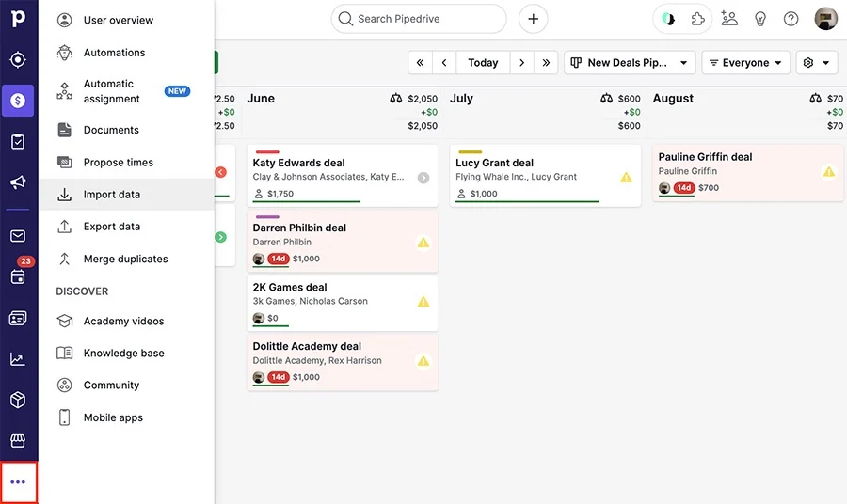The height and width of the screenshot is (504, 847).
Task: Open Leads target icon in sidebar
Action: pos(18,59)
